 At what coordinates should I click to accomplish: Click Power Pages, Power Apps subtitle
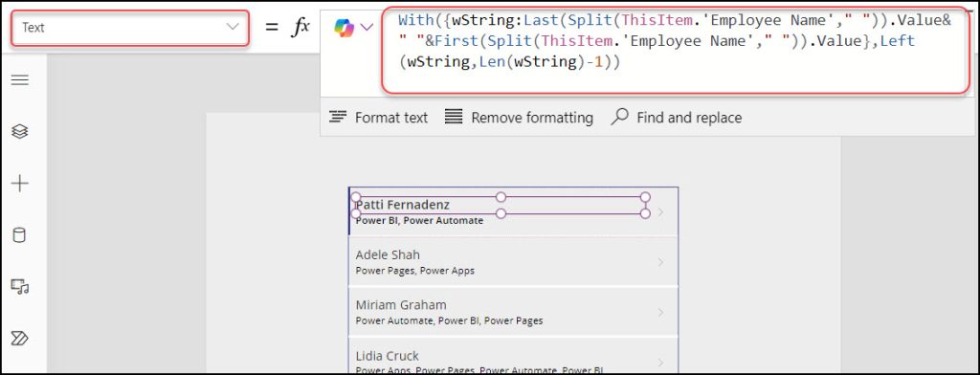pos(415,271)
